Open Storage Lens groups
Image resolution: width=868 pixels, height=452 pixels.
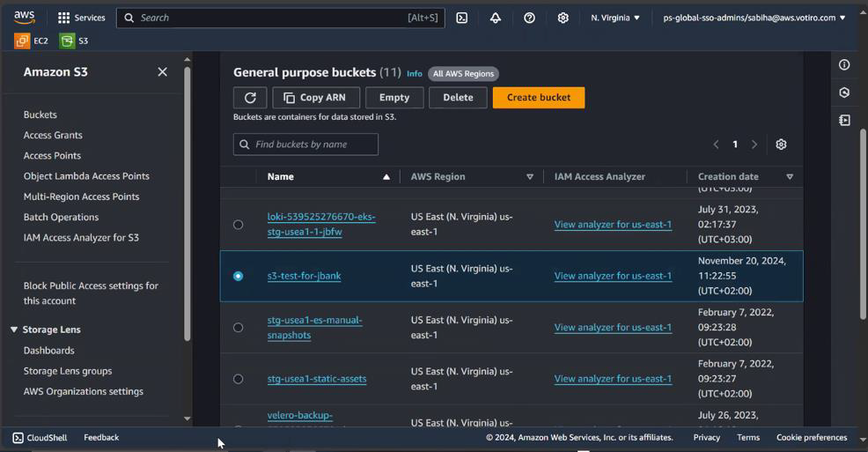[68, 371]
